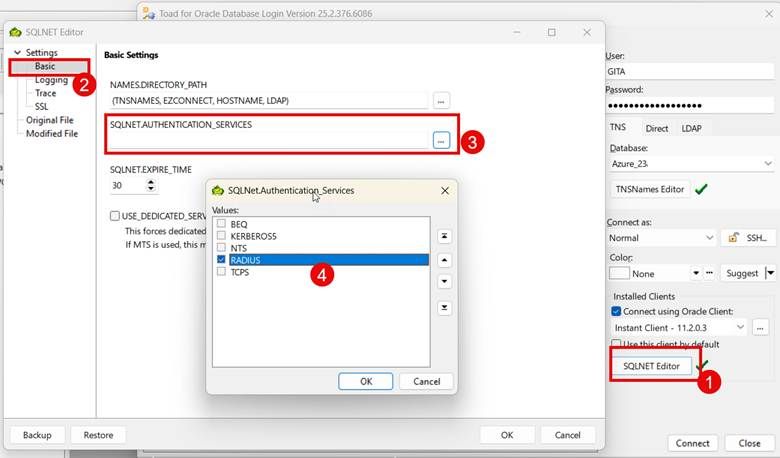Viewport: 780px width, 458px height.
Task: Open Original File in settings tree
Action: coord(50,120)
